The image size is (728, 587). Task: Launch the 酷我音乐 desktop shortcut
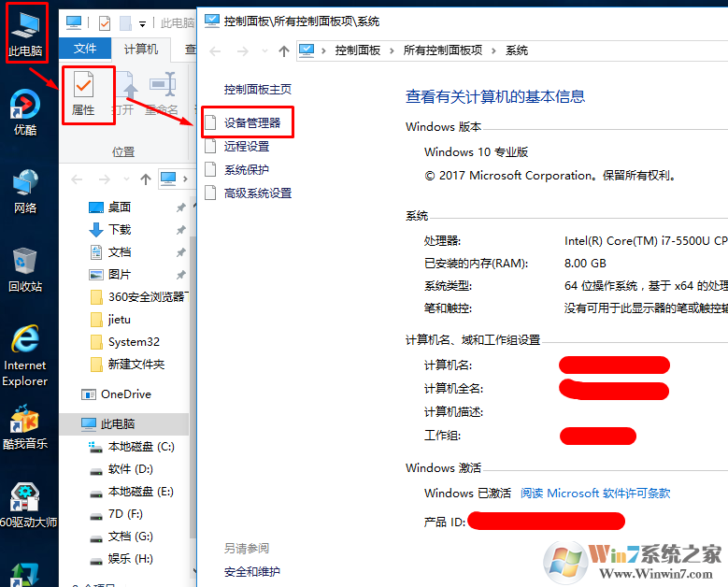click(x=25, y=428)
